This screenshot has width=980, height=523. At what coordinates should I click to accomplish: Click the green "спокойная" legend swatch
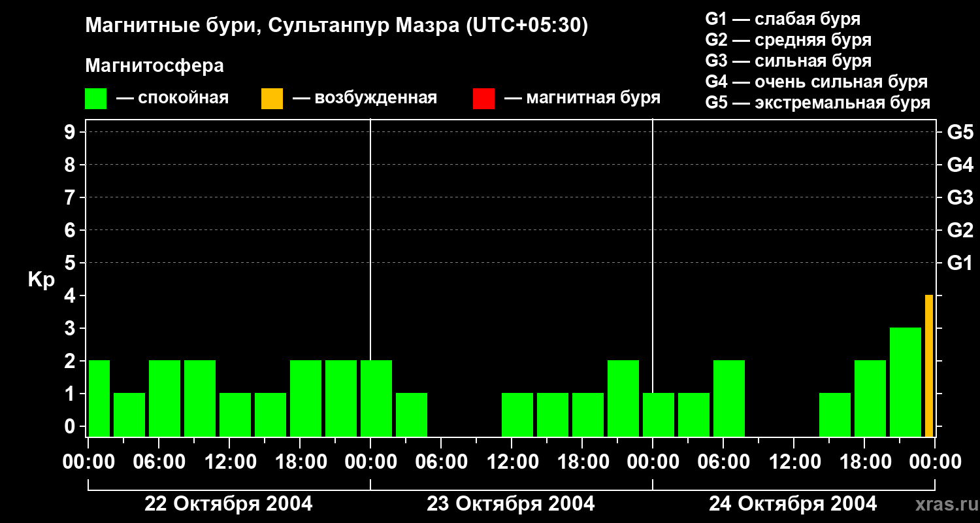(95, 99)
